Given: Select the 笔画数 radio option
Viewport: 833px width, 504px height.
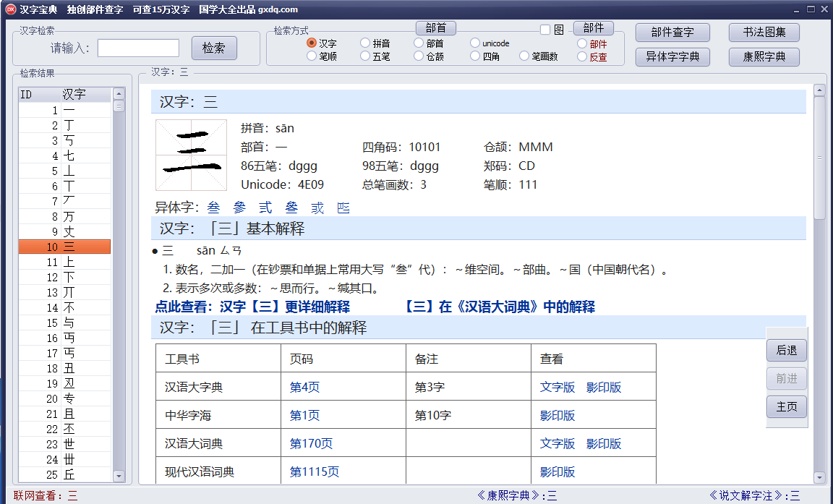Looking at the screenshot, I should [524, 56].
